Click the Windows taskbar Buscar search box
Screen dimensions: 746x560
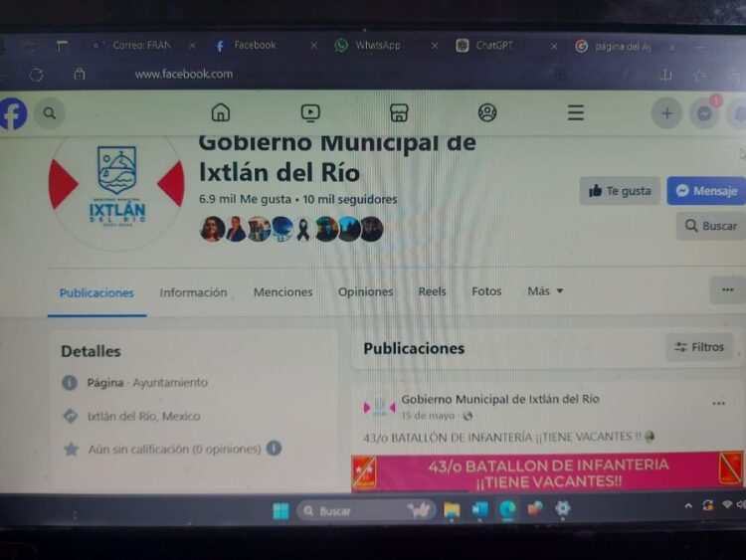366,511
